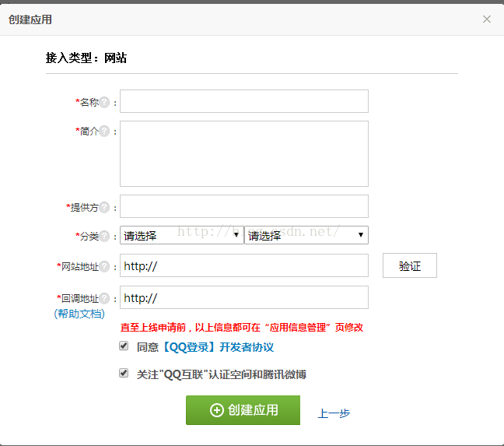Click the 接入类型：网站 heading text
This screenshot has width=504, height=446.
click(x=86, y=58)
